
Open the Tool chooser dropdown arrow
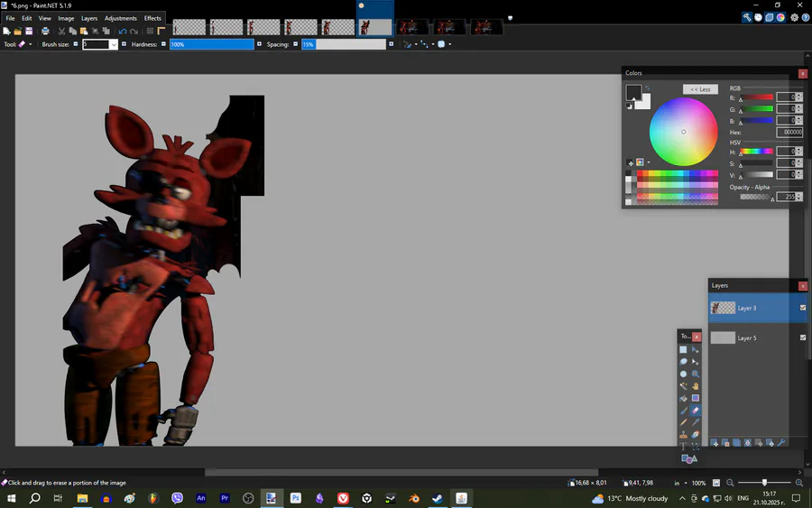point(31,44)
